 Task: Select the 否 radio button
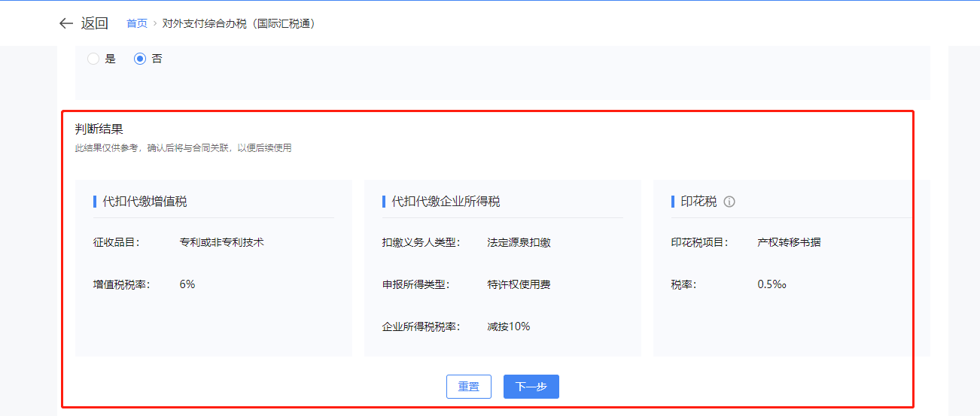[140, 59]
